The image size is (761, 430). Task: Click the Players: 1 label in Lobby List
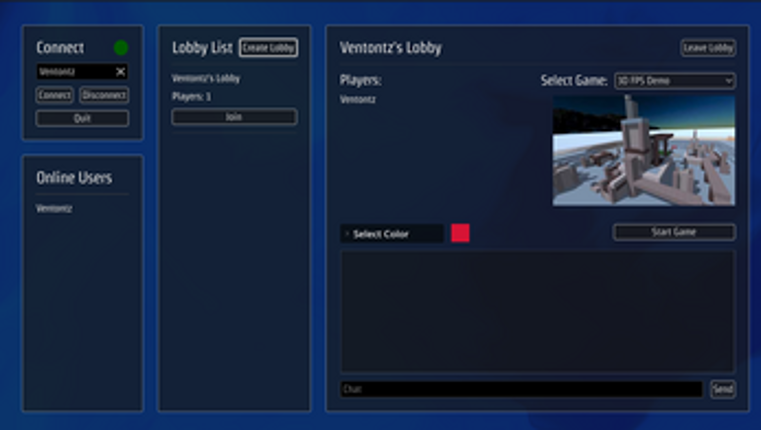191,97
